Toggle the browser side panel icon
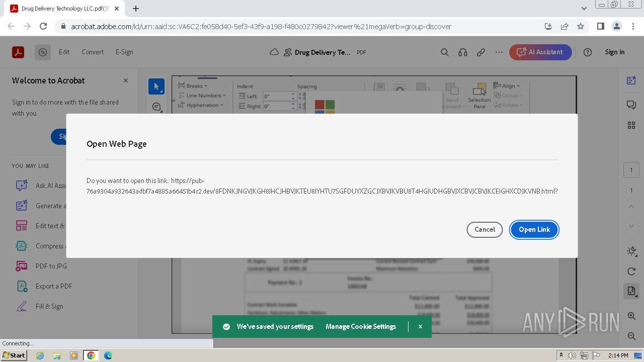 601,26
